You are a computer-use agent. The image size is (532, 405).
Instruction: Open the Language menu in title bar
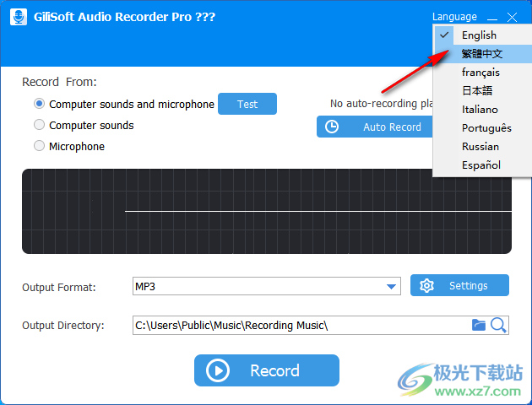point(454,17)
